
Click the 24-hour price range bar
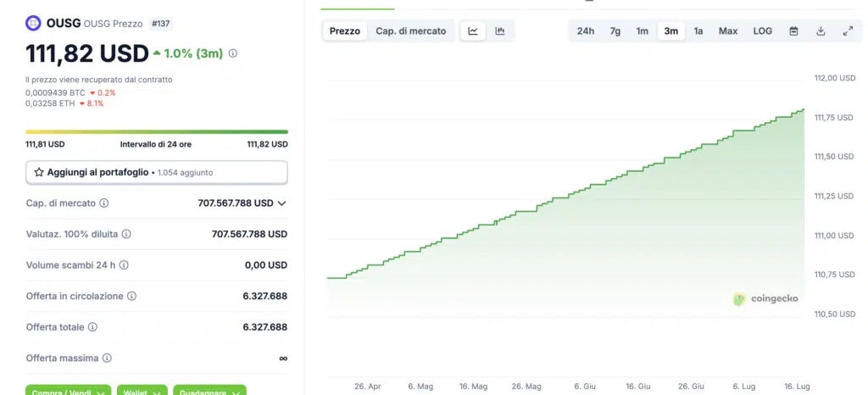pyautogui.click(x=157, y=132)
